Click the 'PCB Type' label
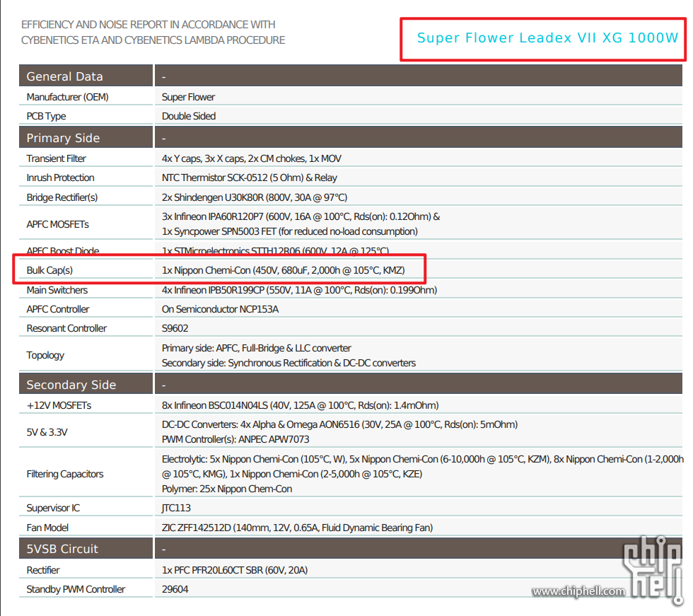The width and height of the screenshot is (693, 616). [x=46, y=116]
